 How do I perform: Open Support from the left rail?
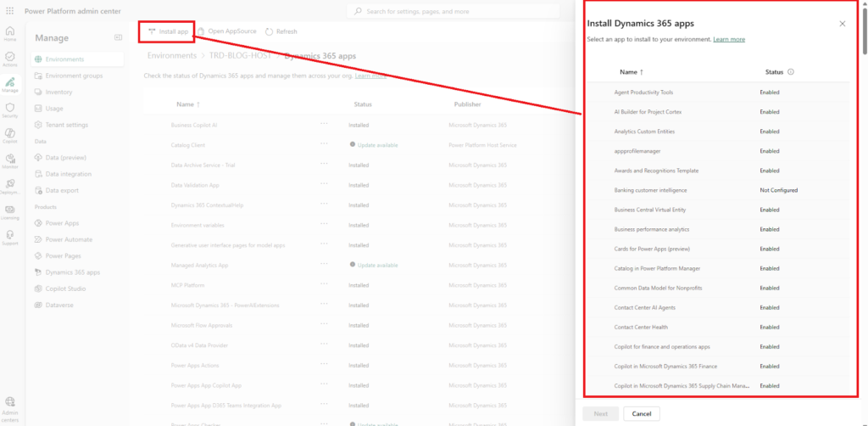(10, 237)
